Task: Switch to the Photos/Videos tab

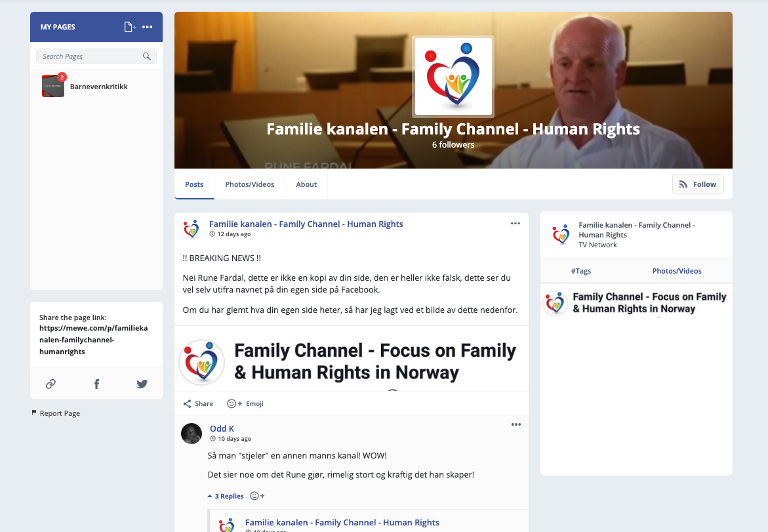Action: (x=249, y=184)
